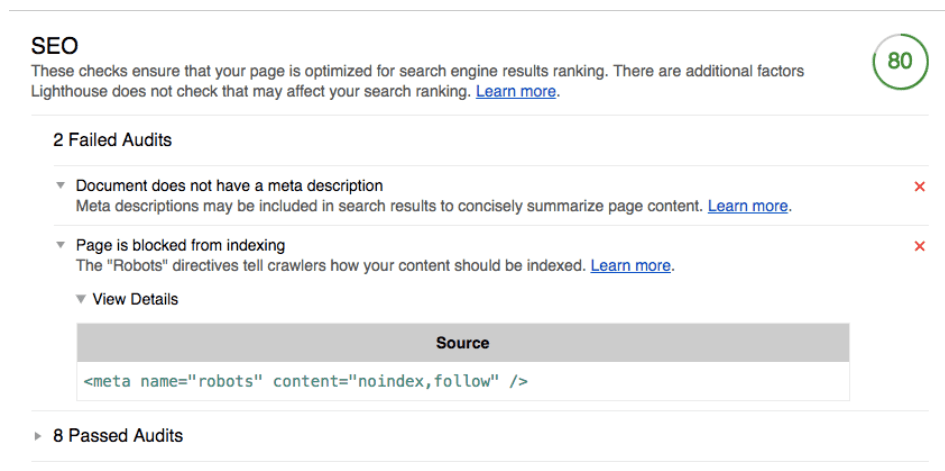This screenshot has width=945, height=471.
Task: Click 'Meta descriptions may be included' explanation text
Action: tap(389, 206)
